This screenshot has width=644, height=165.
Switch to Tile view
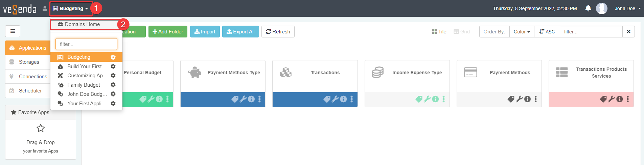(439, 32)
